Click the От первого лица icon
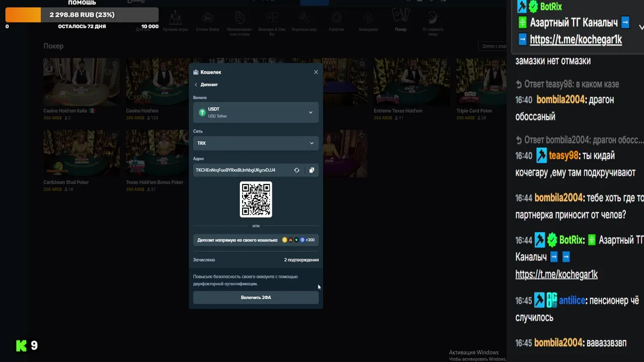The height and width of the screenshot is (362, 644). tap(433, 18)
